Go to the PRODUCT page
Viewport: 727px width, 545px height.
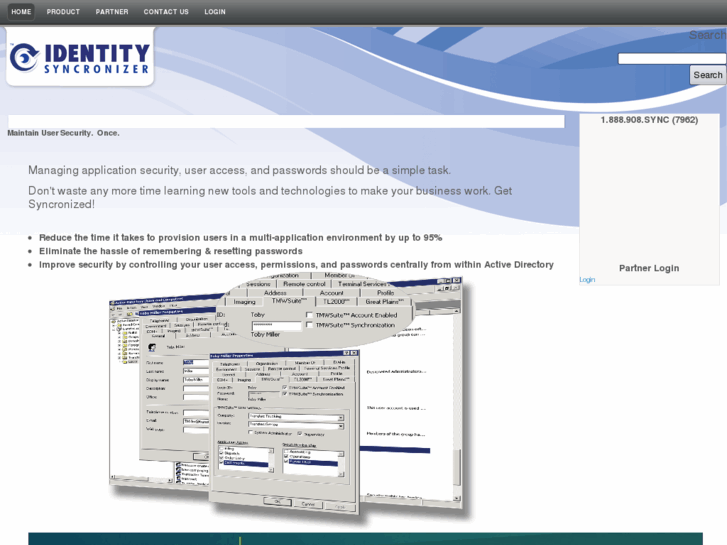click(x=63, y=12)
